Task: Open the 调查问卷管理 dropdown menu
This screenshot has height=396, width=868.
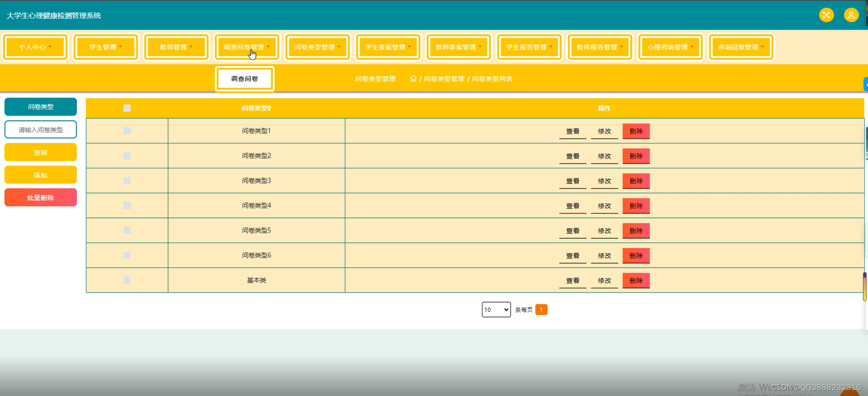Action: click(x=247, y=47)
